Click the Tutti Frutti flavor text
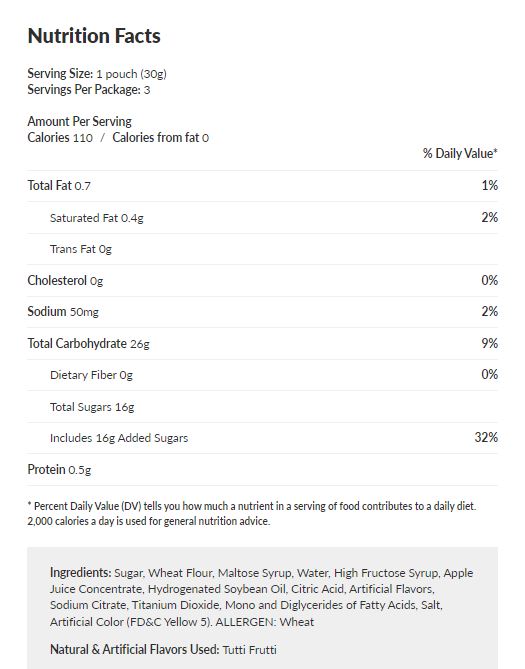Viewport: 525px width, 669px height. [x=250, y=650]
